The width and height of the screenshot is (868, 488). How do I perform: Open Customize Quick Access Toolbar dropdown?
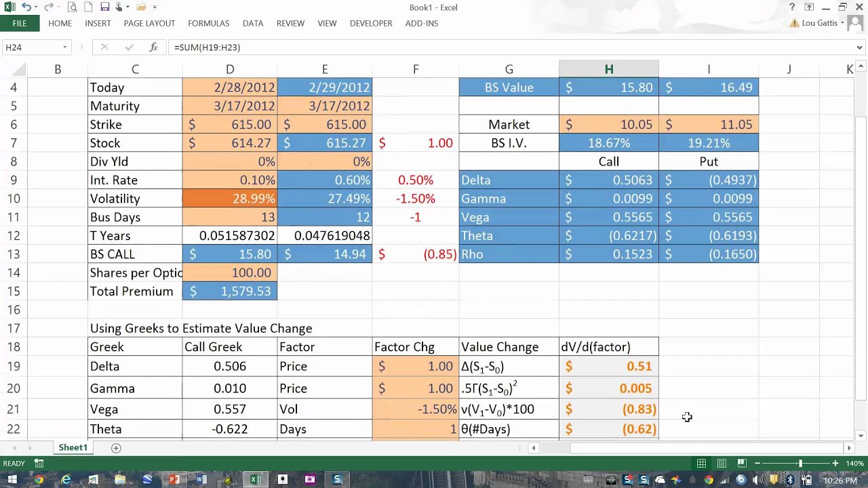point(155,7)
